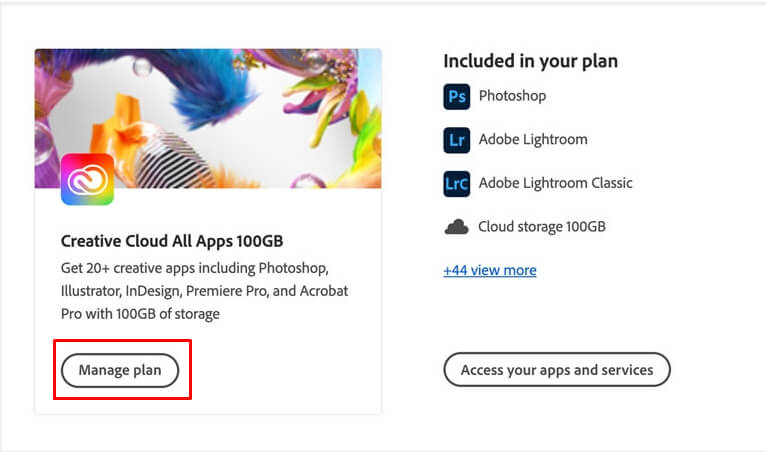Click the Creative Cloud rainbow logo icon
766x452 pixels.
pyautogui.click(x=87, y=179)
